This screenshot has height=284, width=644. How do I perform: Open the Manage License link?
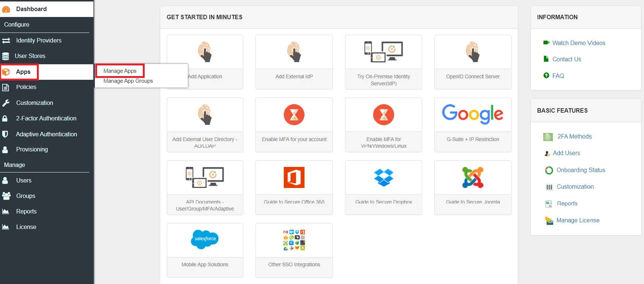pyautogui.click(x=578, y=220)
